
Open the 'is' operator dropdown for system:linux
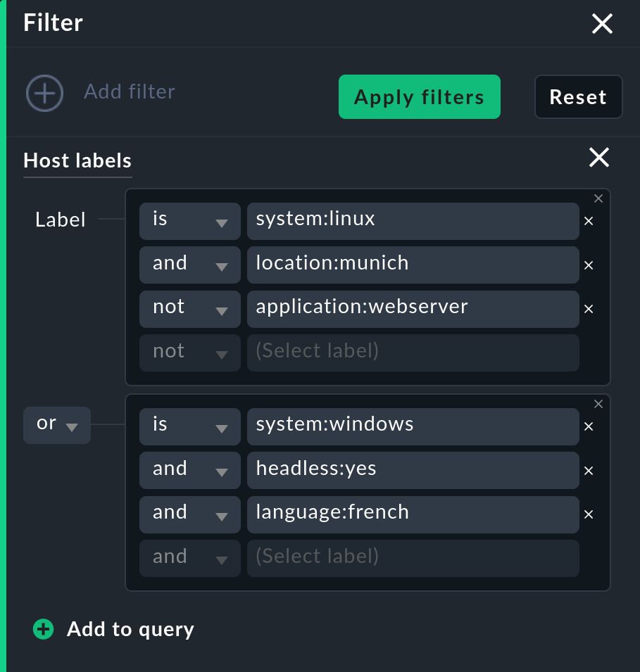pyautogui.click(x=189, y=221)
